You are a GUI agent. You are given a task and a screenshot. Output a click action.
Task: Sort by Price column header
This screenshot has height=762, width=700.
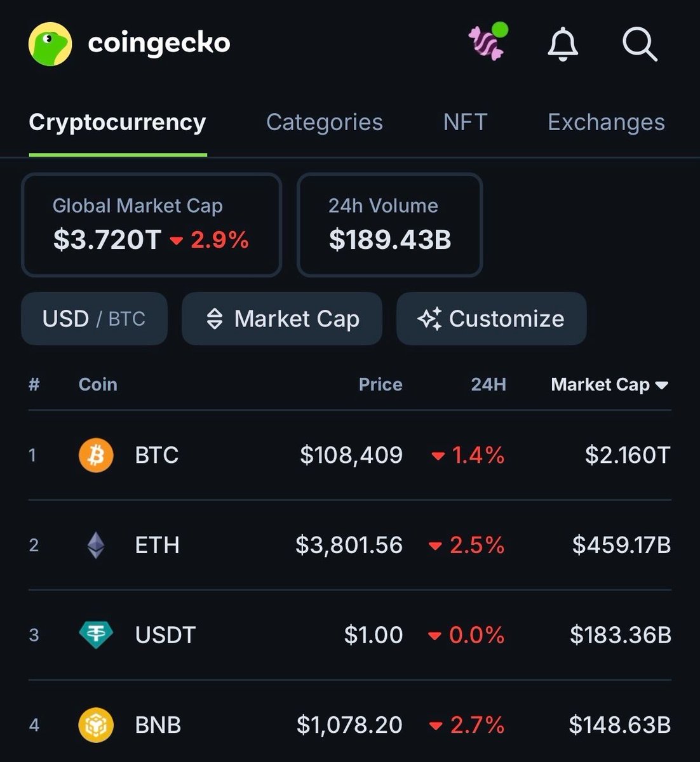pyautogui.click(x=380, y=385)
